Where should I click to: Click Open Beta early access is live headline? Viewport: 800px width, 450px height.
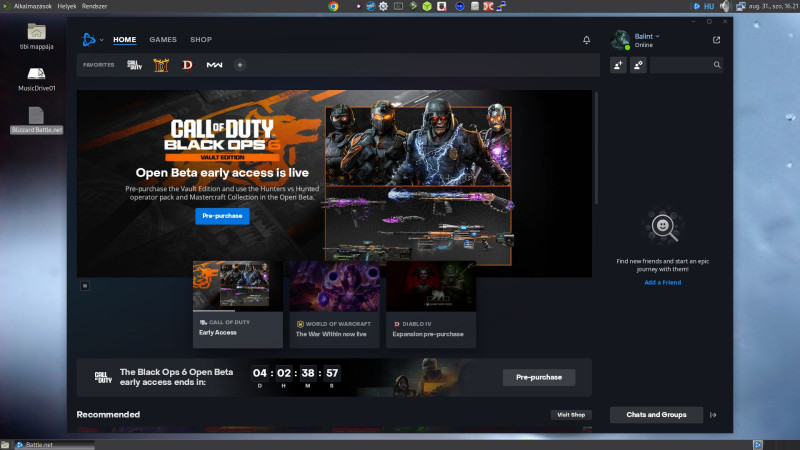tap(222, 173)
